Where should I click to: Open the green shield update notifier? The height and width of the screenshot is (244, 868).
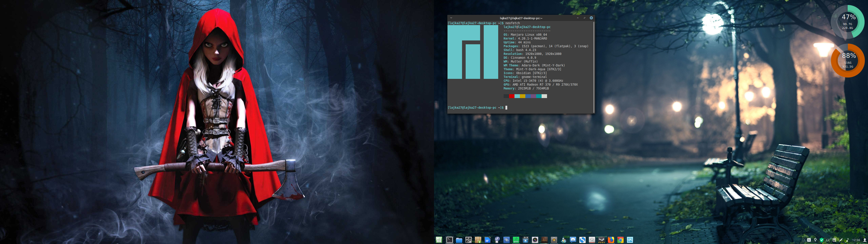pyautogui.click(x=822, y=240)
